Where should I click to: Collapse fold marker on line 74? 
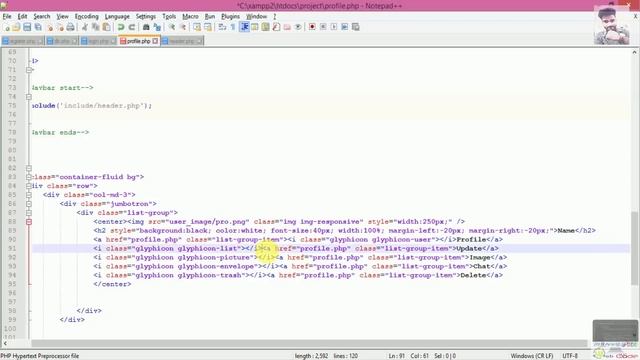point(29,97)
